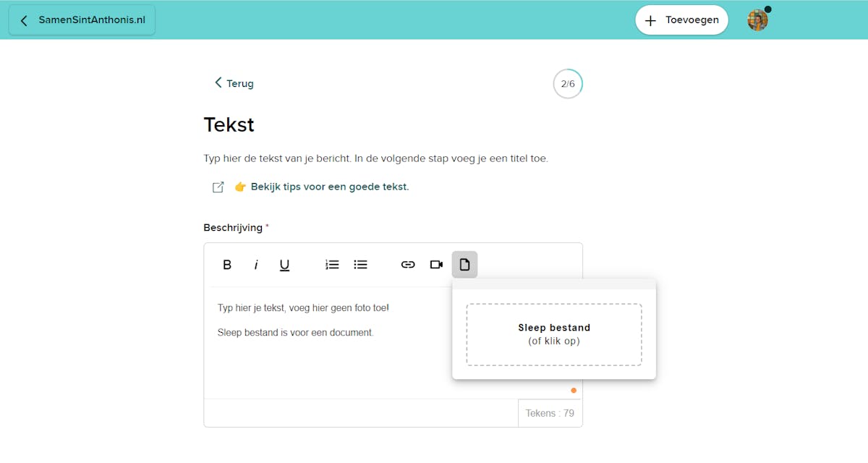Click the 2/6 step progress indicator
Screen dimensions: 868x463
[x=568, y=84]
